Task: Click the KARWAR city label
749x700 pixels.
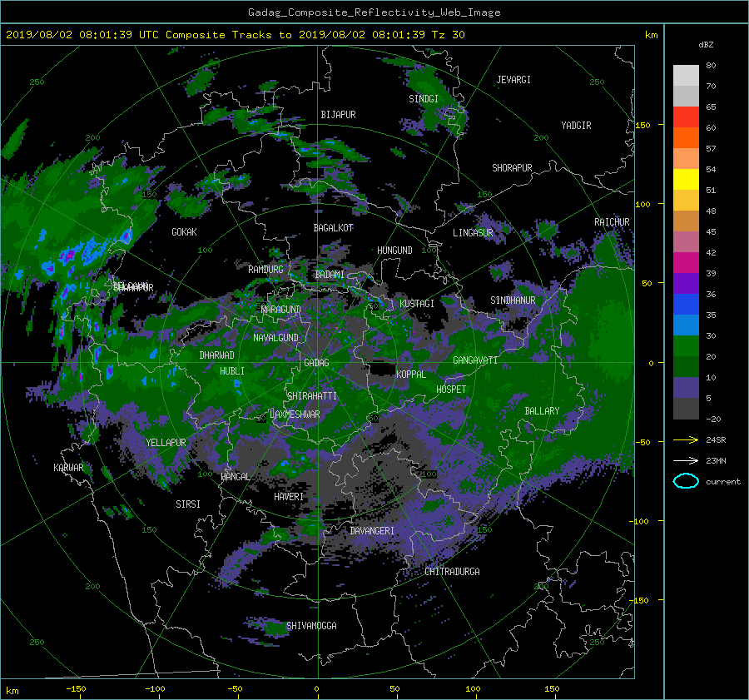Action: point(68,468)
